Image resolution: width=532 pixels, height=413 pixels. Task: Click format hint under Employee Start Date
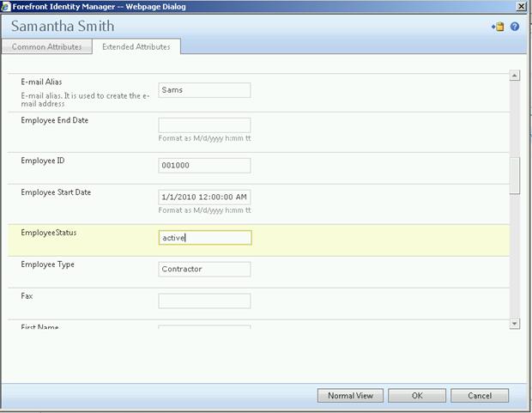[204, 210]
